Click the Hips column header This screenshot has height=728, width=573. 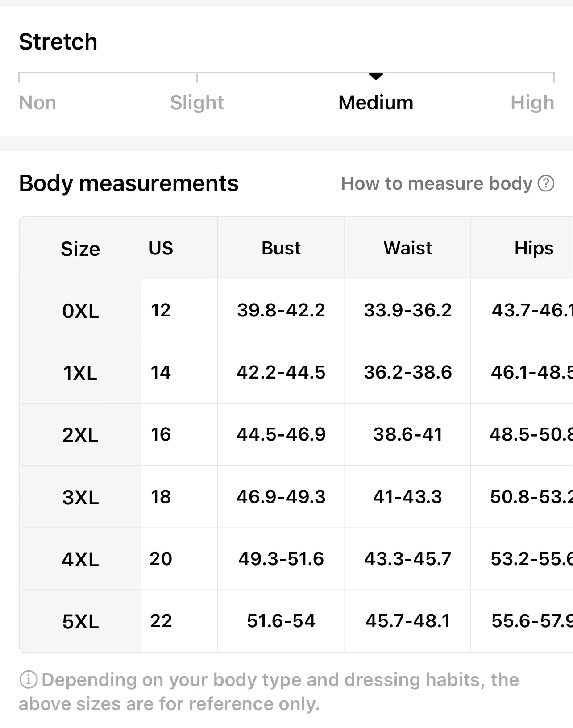point(534,248)
